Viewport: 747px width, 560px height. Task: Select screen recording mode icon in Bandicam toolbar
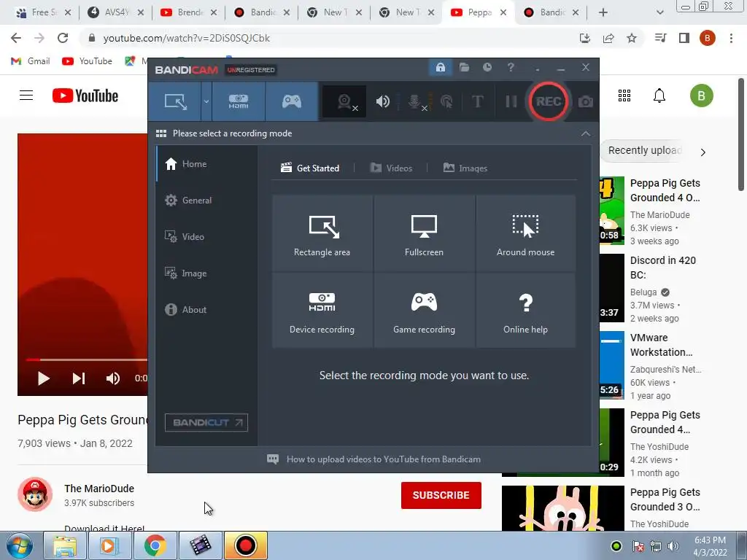[175, 101]
